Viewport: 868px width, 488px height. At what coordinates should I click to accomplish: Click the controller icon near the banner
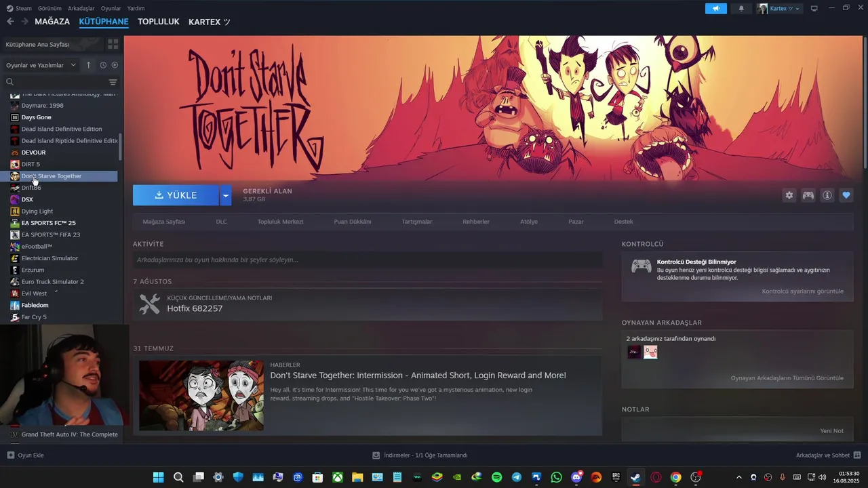coord(808,195)
